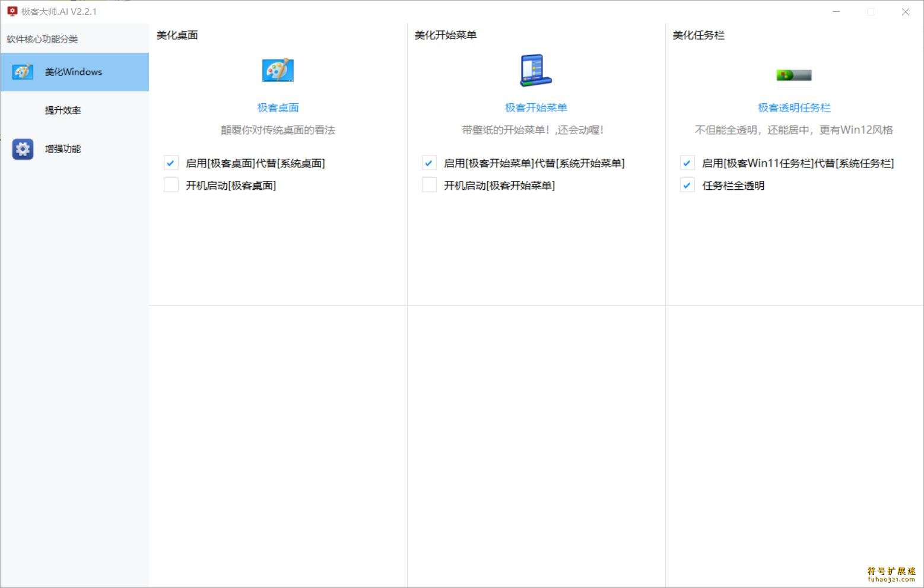924x588 pixels.
Task: Select the 提升效率 sidebar section
Action: [x=62, y=110]
